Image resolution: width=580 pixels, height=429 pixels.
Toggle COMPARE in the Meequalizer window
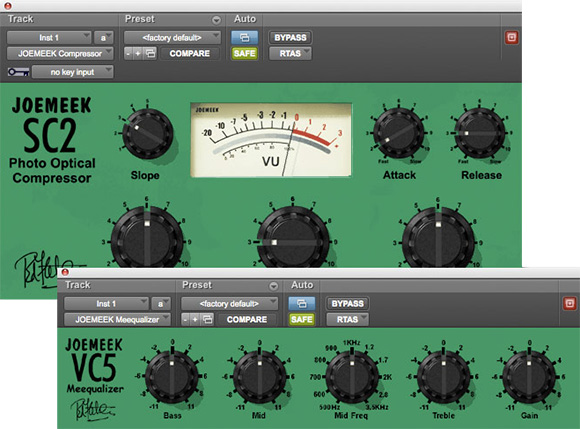247,320
